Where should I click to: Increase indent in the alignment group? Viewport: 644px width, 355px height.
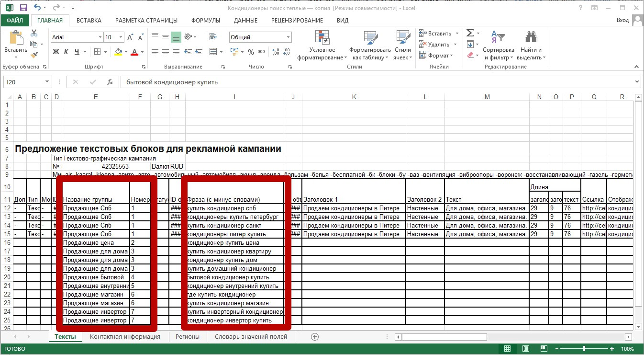point(200,52)
